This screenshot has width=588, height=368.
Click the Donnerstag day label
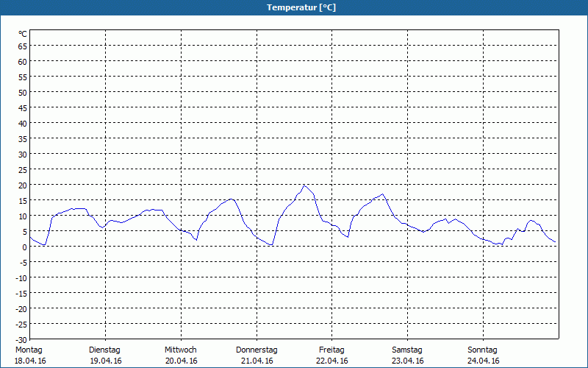(257, 350)
